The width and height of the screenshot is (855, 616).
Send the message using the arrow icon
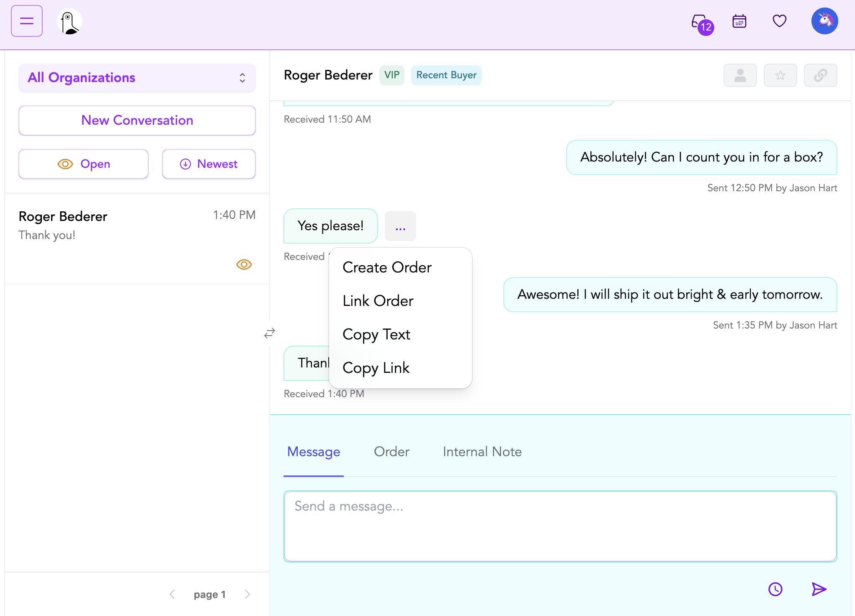(x=819, y=590)
